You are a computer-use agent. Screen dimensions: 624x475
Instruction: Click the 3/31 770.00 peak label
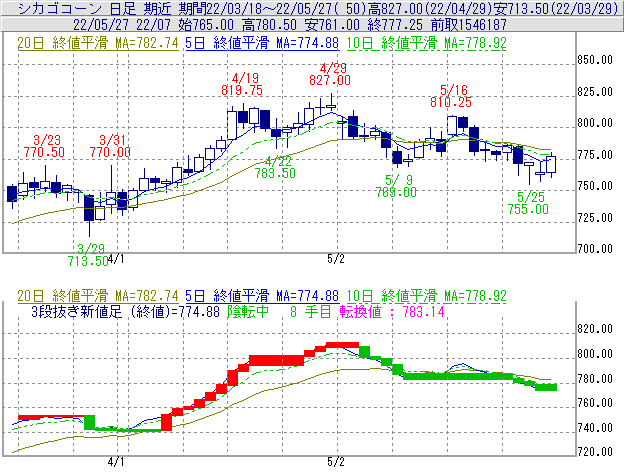(x=110, y=146)
